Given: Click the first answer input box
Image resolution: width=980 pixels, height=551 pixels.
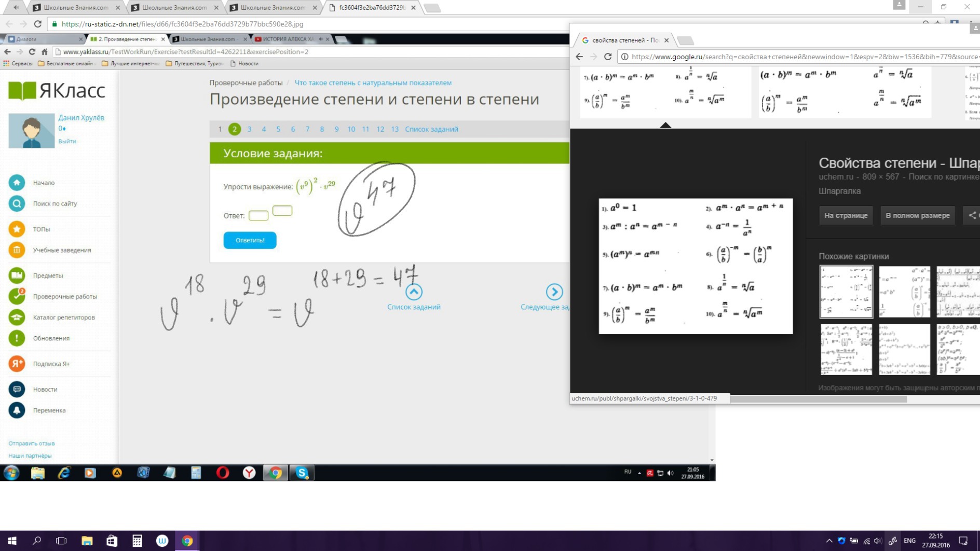Looking at the screenshot, I should (258, 216).
